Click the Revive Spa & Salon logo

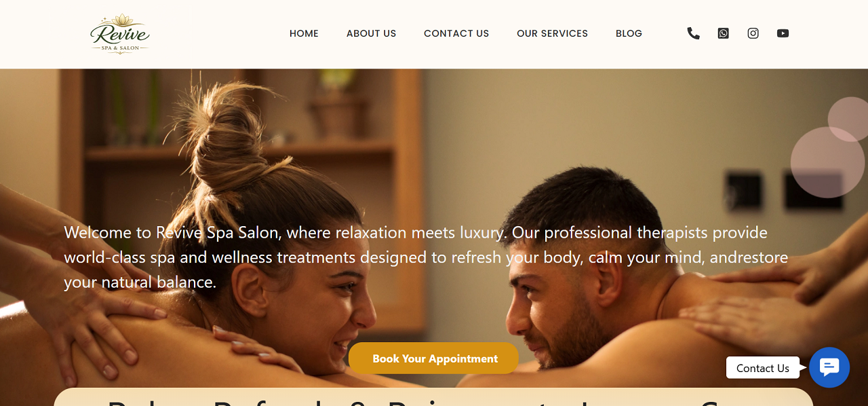[x=120, y=33]
